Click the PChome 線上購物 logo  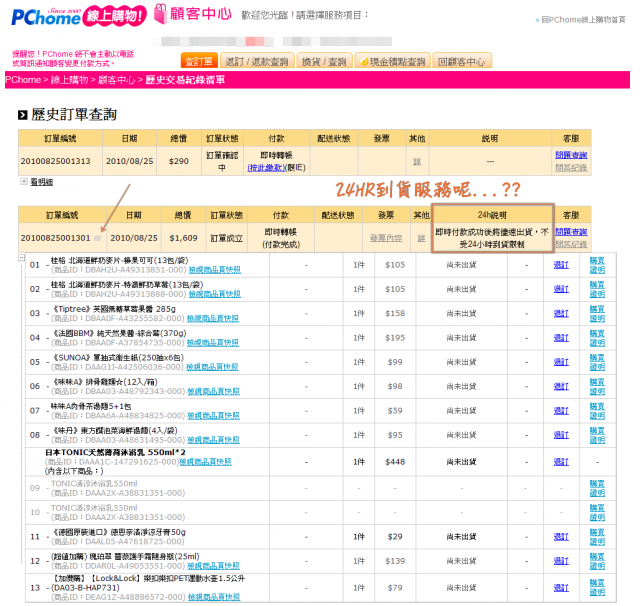pos(79,17)
